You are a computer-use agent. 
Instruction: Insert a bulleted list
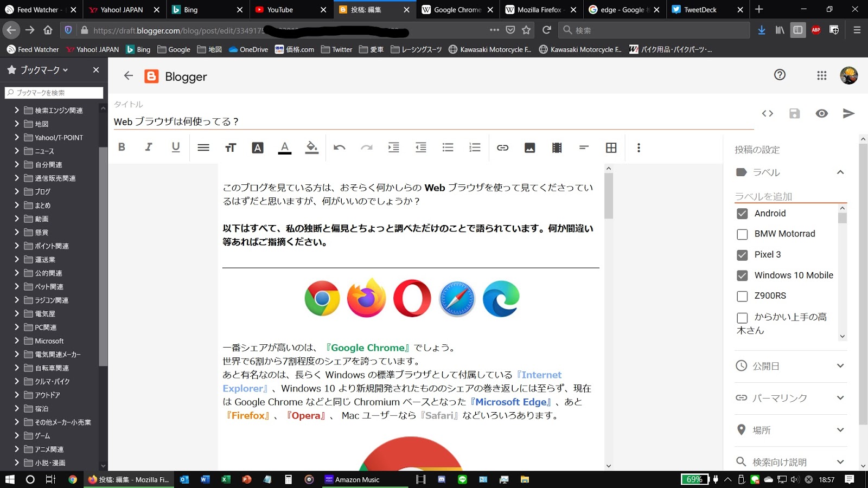click(448, 147)
